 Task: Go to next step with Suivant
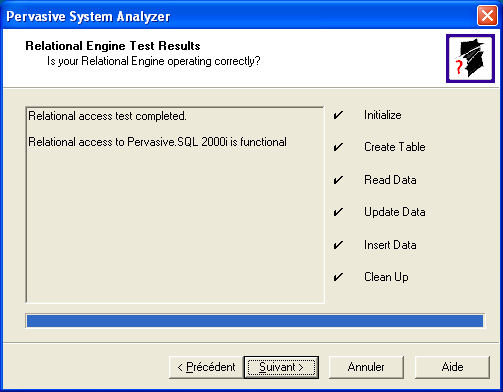click(x=281, y=367)
